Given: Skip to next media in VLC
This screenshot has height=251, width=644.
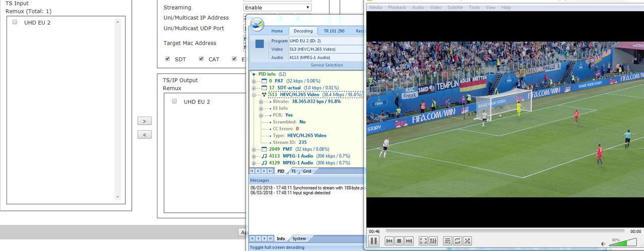Looking at the screenshot, I should [x=409, y=241].
